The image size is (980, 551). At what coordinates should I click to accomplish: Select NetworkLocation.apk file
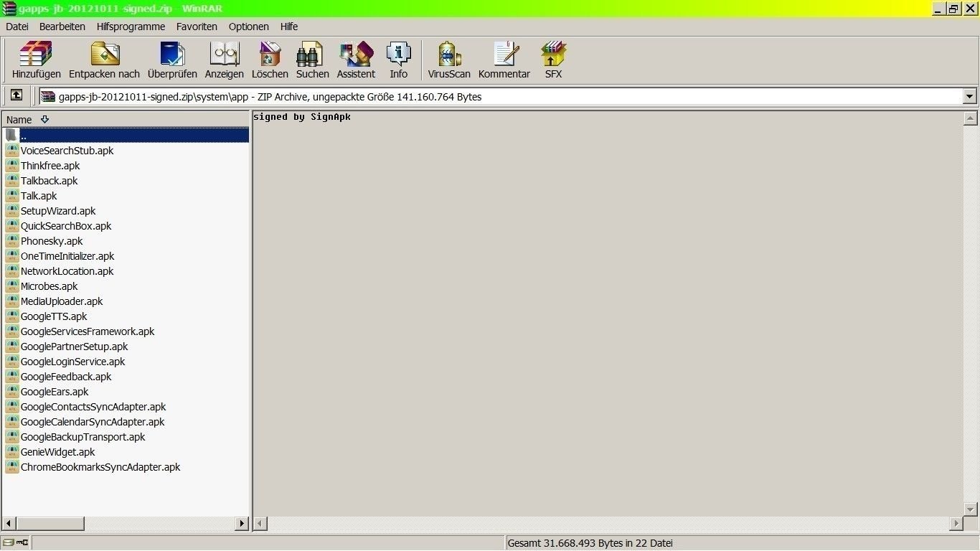pos(67,271)
